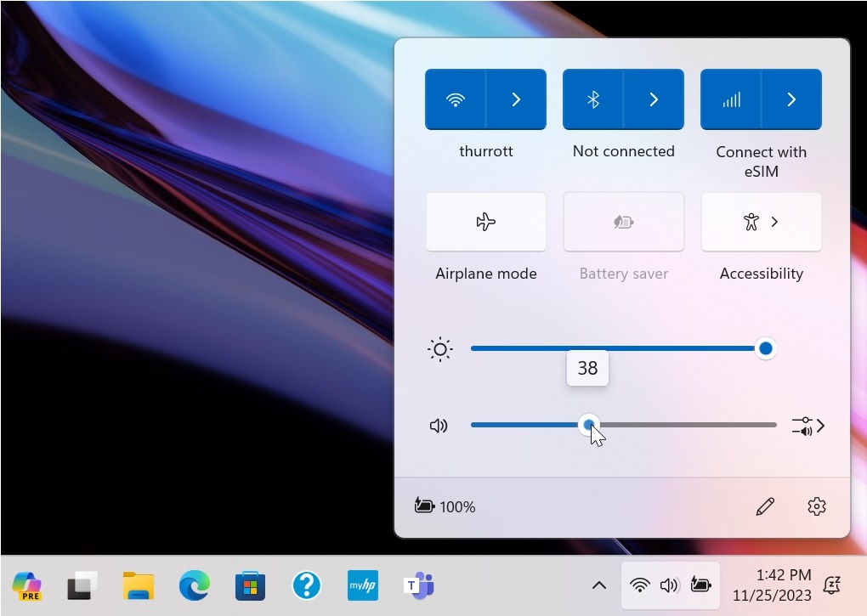Open the sound output selector icon
Image resolution: width=867 pixels, height=616 pixels.
(807, 426)
